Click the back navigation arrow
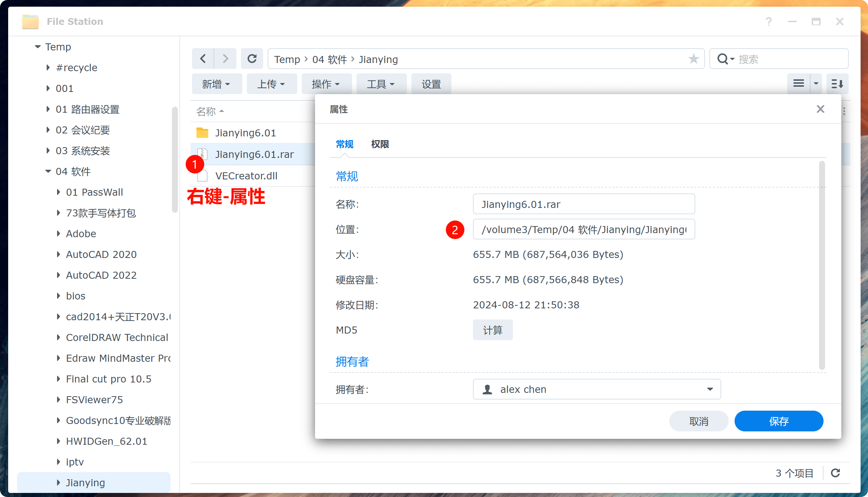The width and height of the screenshot is (868, 497). (x=203, y=59)
